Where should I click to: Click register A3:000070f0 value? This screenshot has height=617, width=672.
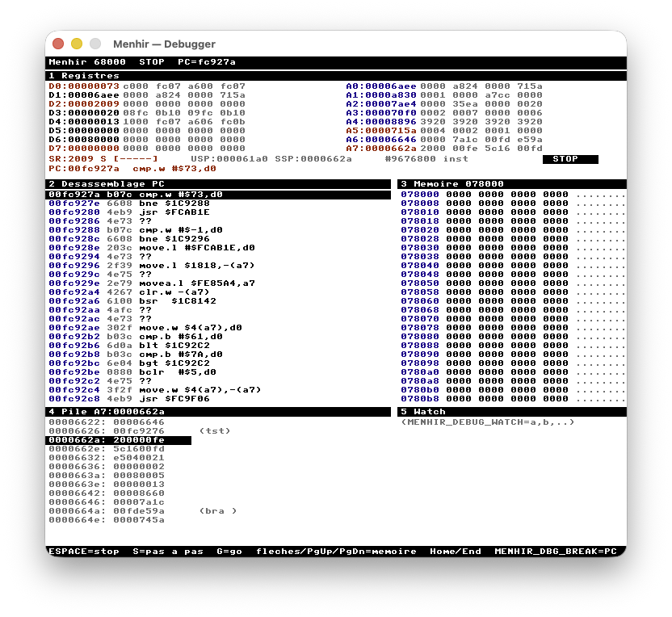click(x=381, y=113)
